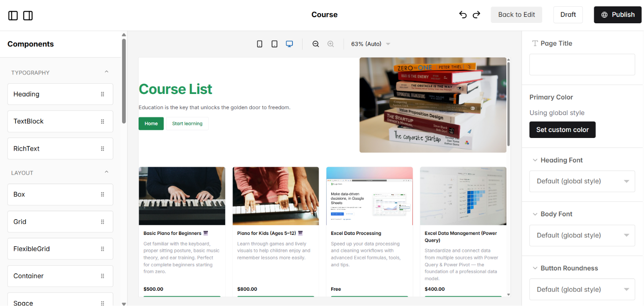Click Set custom color button
This screenshot has width=644, height=306.
(562, 130)
